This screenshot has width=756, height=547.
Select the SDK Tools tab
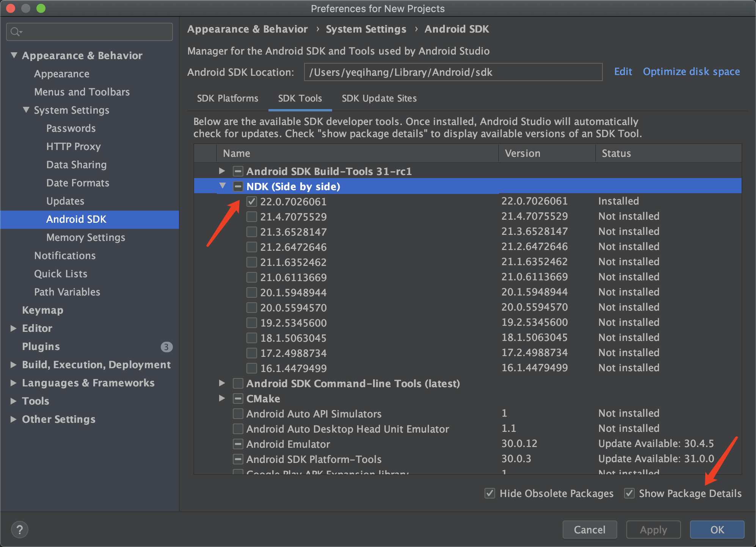coord(300,98)
